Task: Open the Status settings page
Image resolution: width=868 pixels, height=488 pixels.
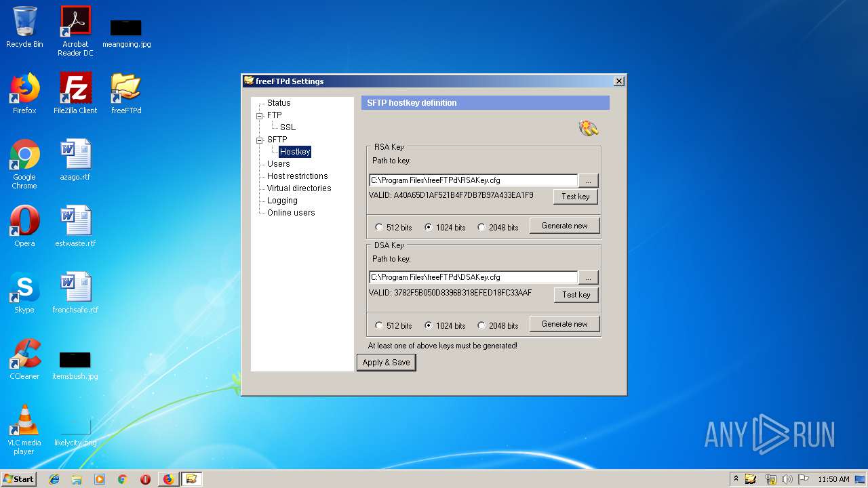Action: 279,103
